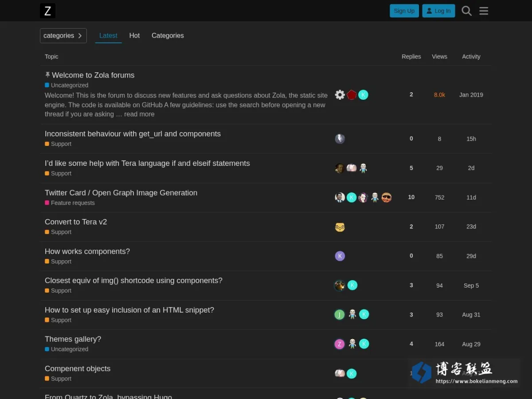532x399 pixels.
Task: Click the teal K avatar on Compenent objects topic
Action: 352,374
